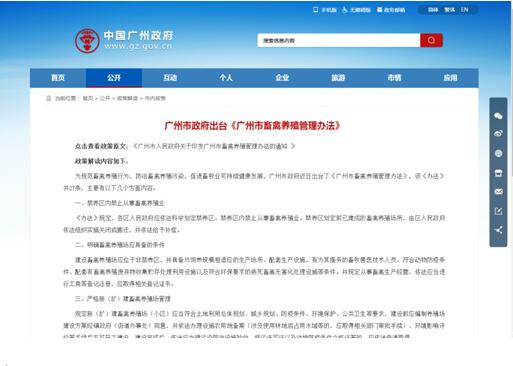Open the government mailbox link in the top bar
The height and width of the screenshot is (366, 513).
(x=391, y=10)
